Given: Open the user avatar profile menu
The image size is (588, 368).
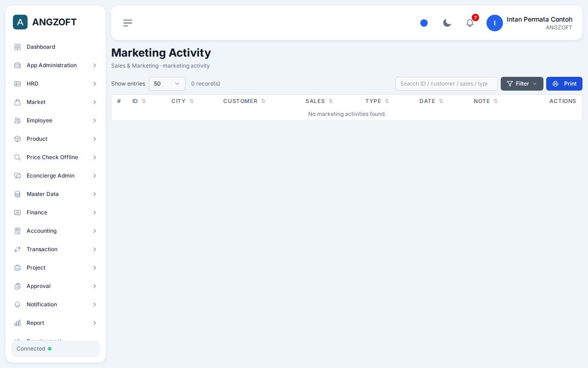Looking at the screenshot, I should coord(495,23).
